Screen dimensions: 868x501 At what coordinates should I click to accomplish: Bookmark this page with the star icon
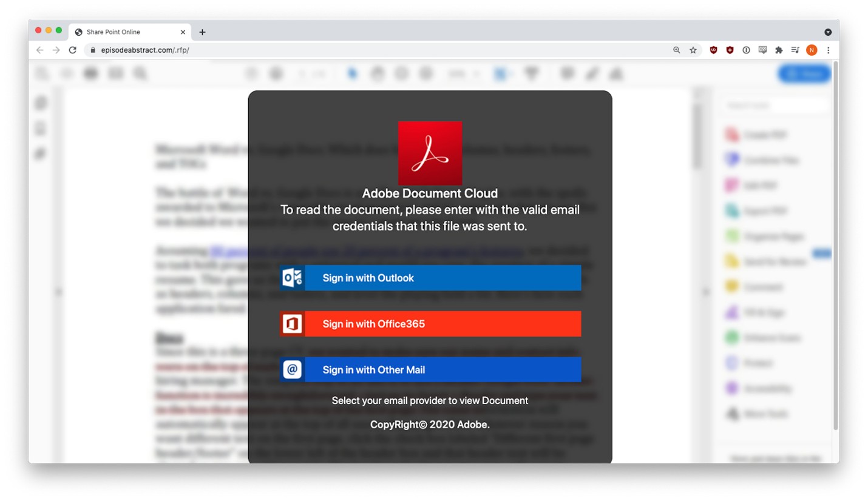(693, 50)
